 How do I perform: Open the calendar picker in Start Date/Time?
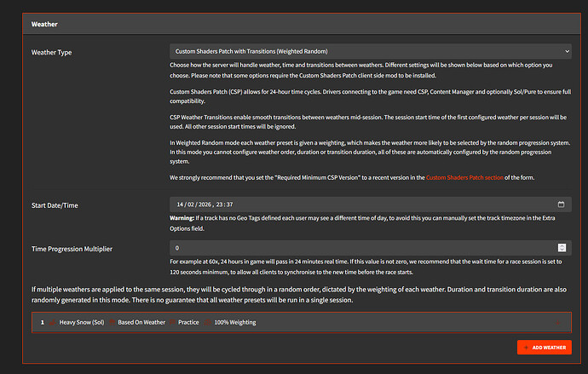(x=561, y=204)
